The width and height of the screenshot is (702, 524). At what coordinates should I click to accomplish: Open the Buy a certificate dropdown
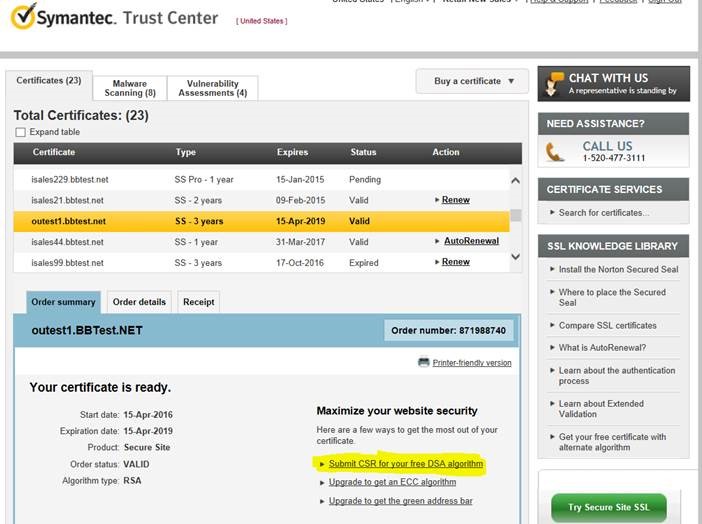click(472, 81)
